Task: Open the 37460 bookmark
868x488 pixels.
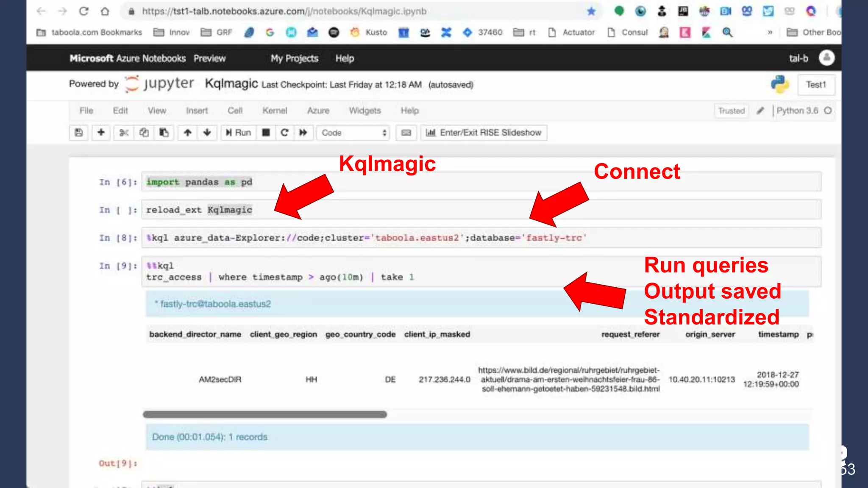Action: click(x=482, y=32)
